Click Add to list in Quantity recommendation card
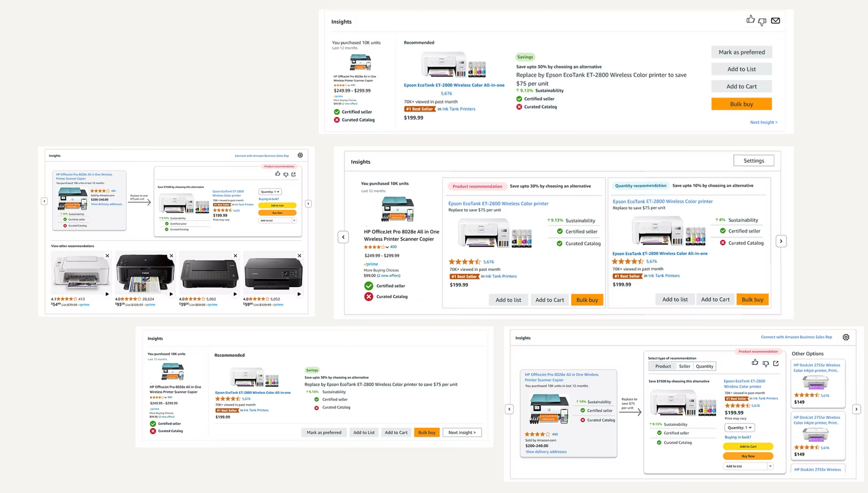 point(675,299)
